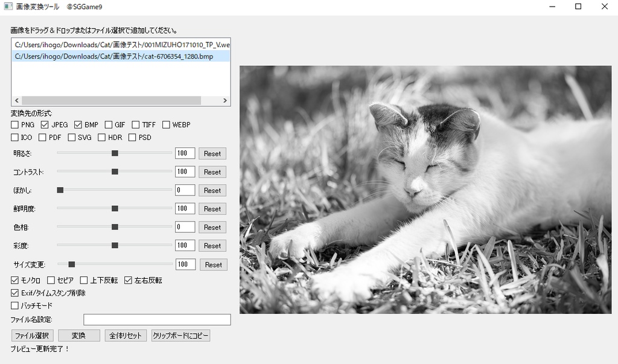Select the 001MIZUHO171010_TP_V file entry

coord(121,45)
